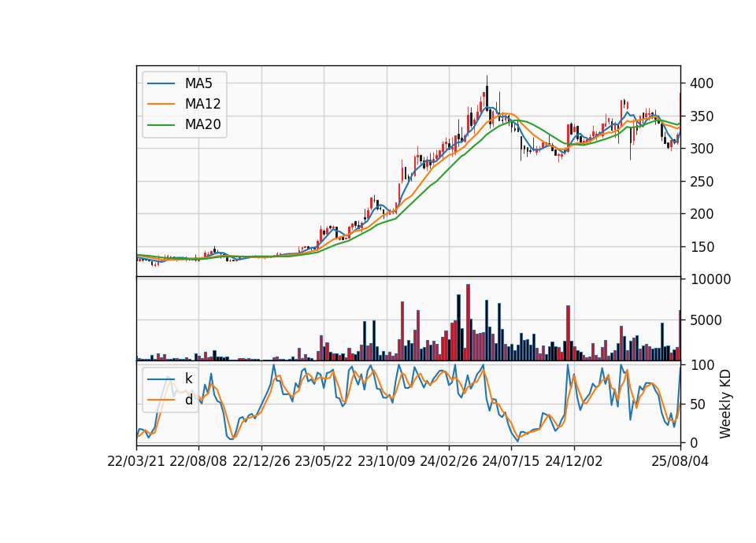Click the 10000 volume axis label
The width and height of the screenshot is (756, 543).
coord(710,279)
